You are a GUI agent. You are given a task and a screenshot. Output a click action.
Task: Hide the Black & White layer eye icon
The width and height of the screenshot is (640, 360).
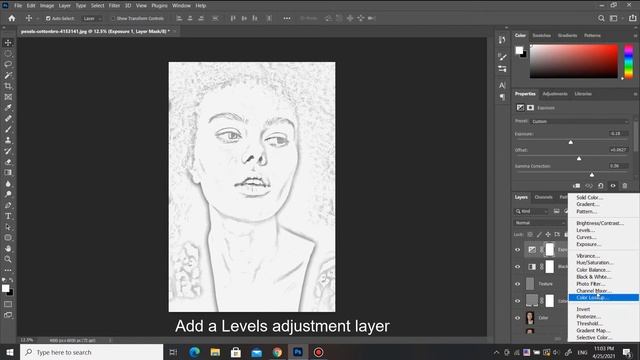tap(518, 267)
